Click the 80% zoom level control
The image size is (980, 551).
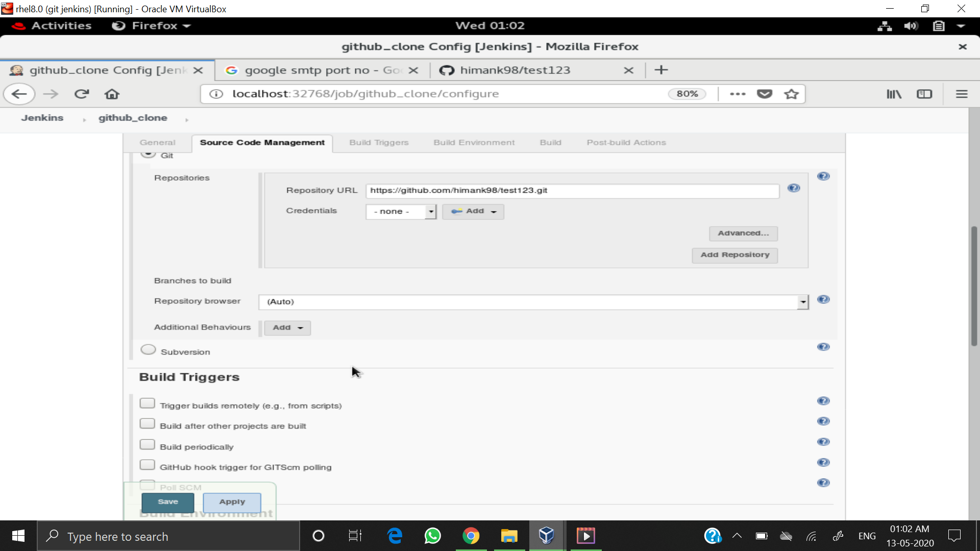(687, 93)
